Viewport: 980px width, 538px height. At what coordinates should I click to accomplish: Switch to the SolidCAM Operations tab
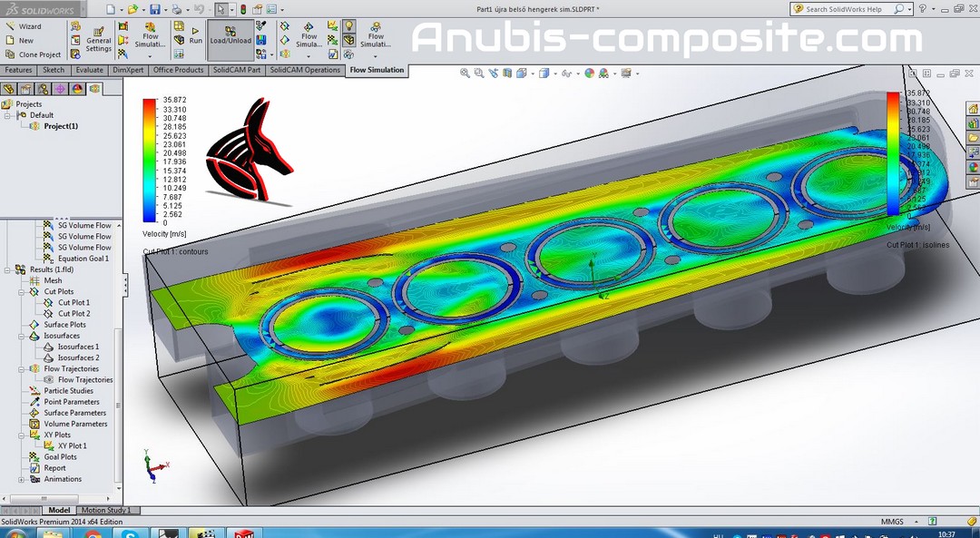(305, 70)
